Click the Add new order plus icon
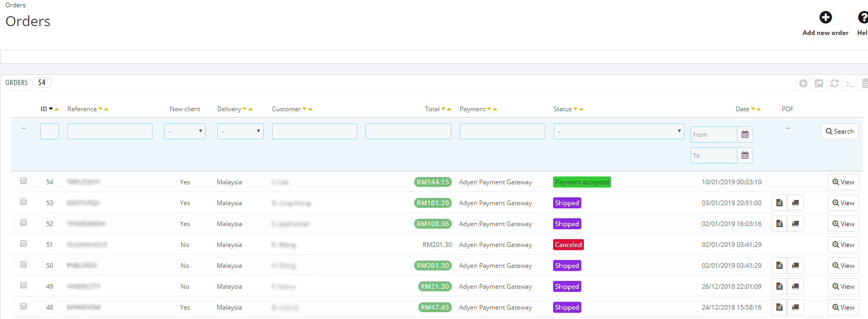 (x=825, y=18)
